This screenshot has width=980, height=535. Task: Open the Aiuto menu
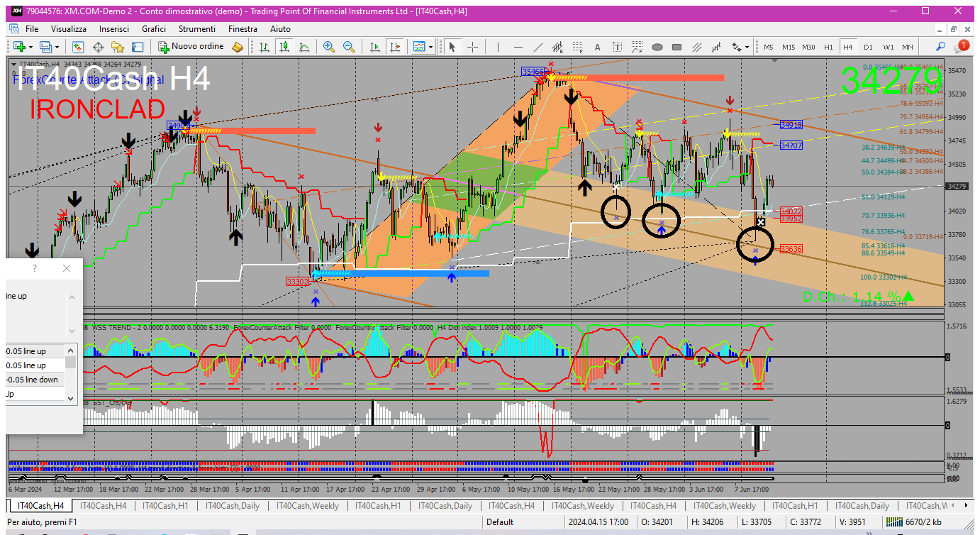[x=280, y=29]
